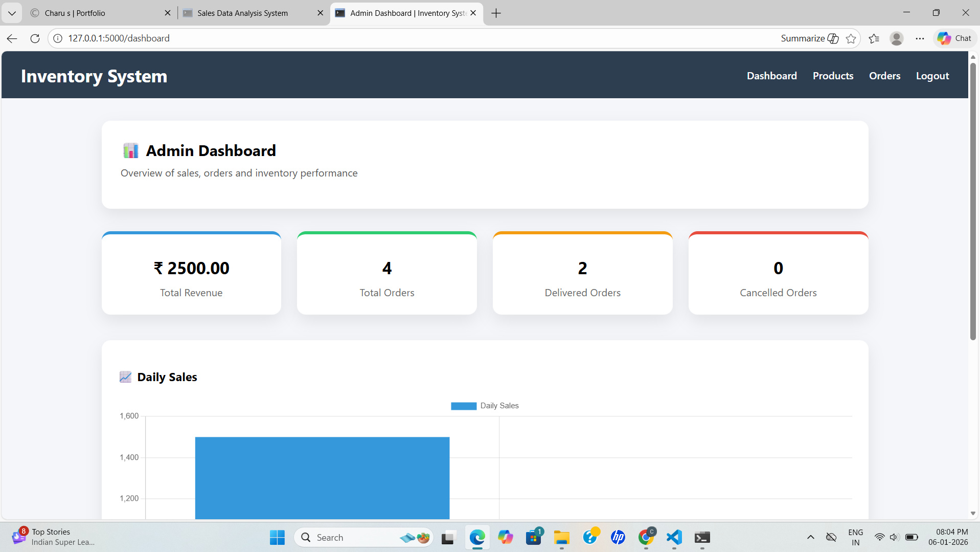Click the Daily Sales section heading
Viewport: 980px width, 552px height.
click(x=167, y=377)
